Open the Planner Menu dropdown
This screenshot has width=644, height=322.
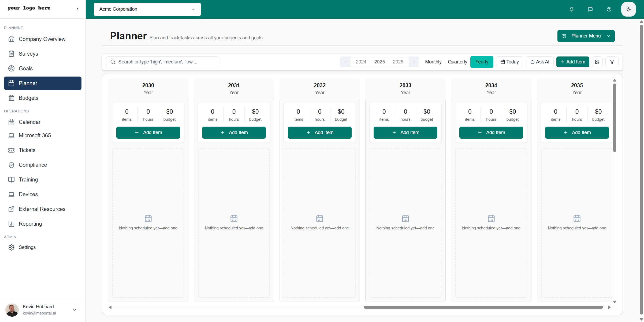586,36
